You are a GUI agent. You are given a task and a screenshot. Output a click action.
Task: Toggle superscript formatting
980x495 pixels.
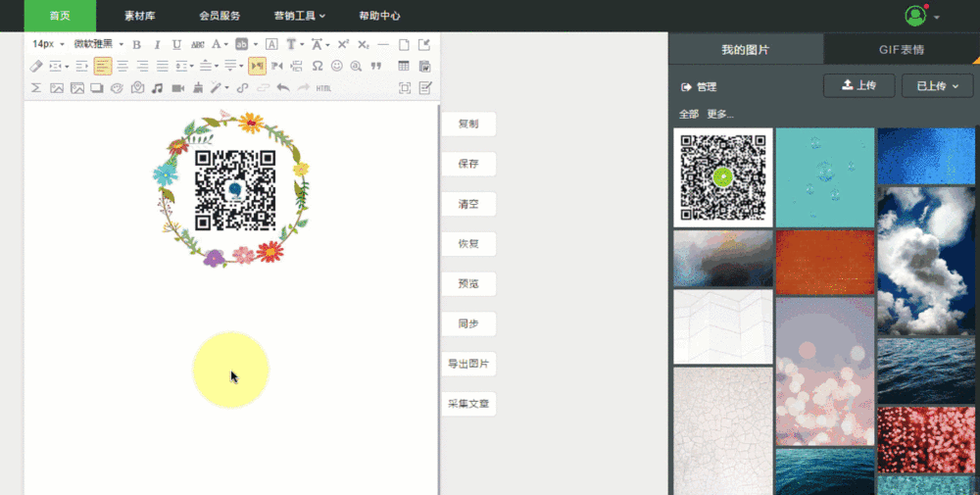click(343, 44)
